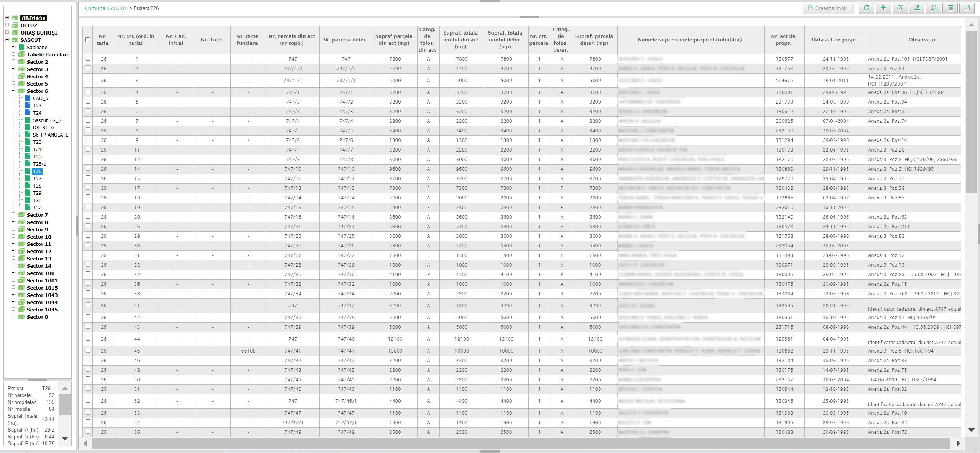
Task: Open Tabele Parcelare tree entry
Action: pyautogui.click(x=48, y=54)
